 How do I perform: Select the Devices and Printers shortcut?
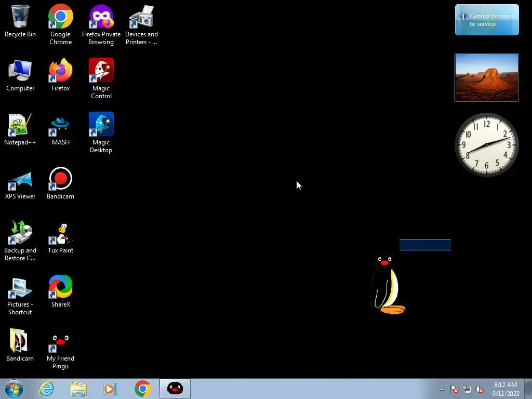tap(141, 24)
